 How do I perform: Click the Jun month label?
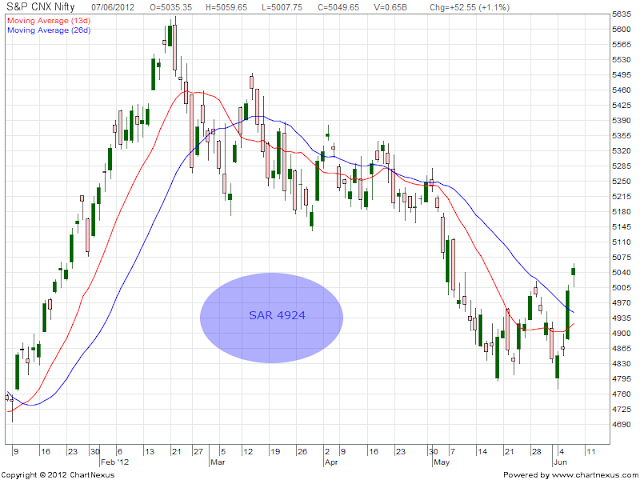[x=560, y=462]
